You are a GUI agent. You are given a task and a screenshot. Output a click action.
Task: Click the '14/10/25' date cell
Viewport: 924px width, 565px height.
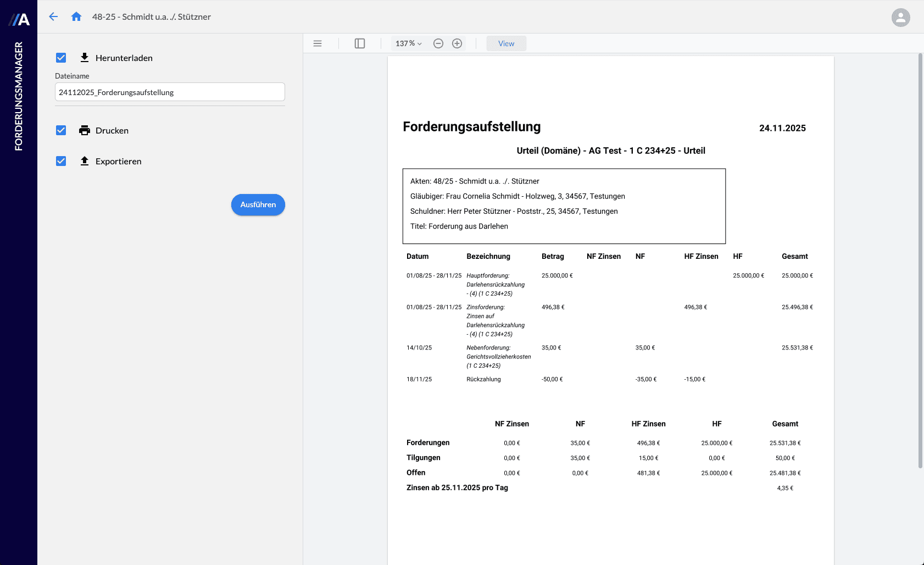[419, 348]
